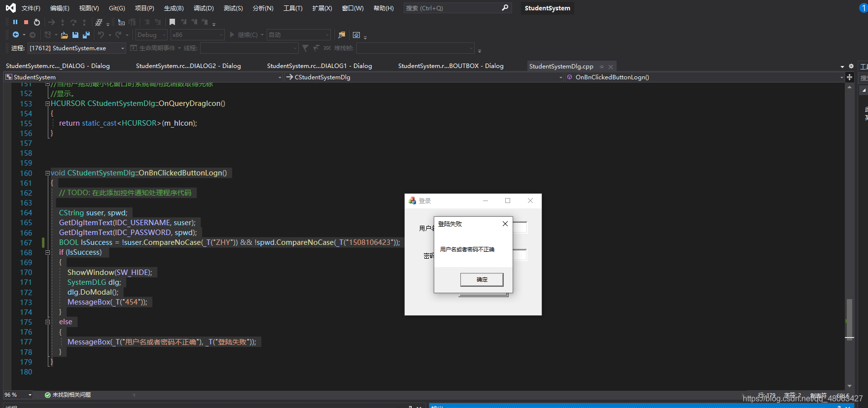Collapse the else block at line 175

pos(48,322)
